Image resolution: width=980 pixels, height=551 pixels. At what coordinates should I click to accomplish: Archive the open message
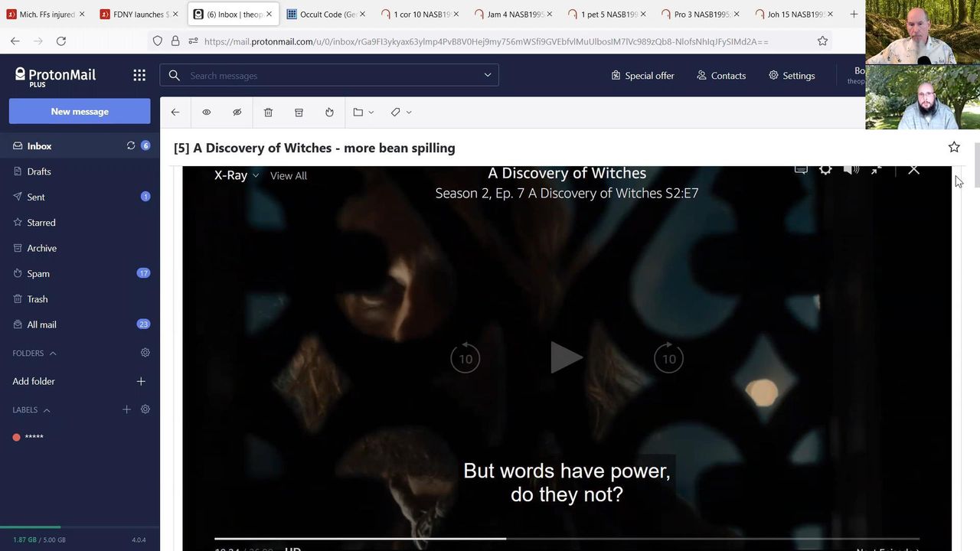(299, 112)
